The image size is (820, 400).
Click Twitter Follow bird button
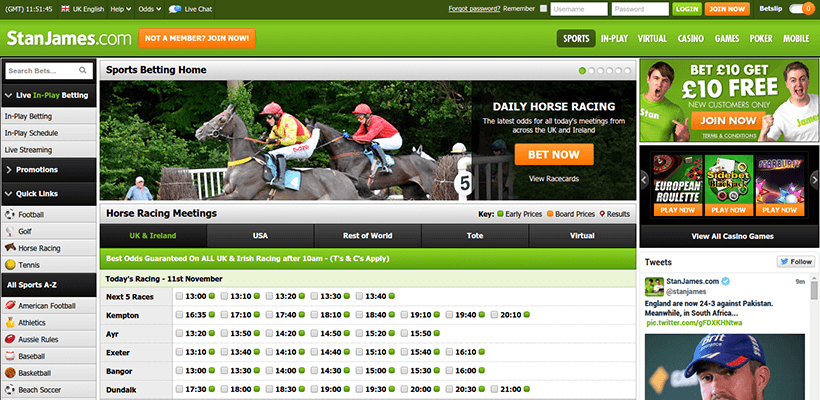[x=795, y=261]
